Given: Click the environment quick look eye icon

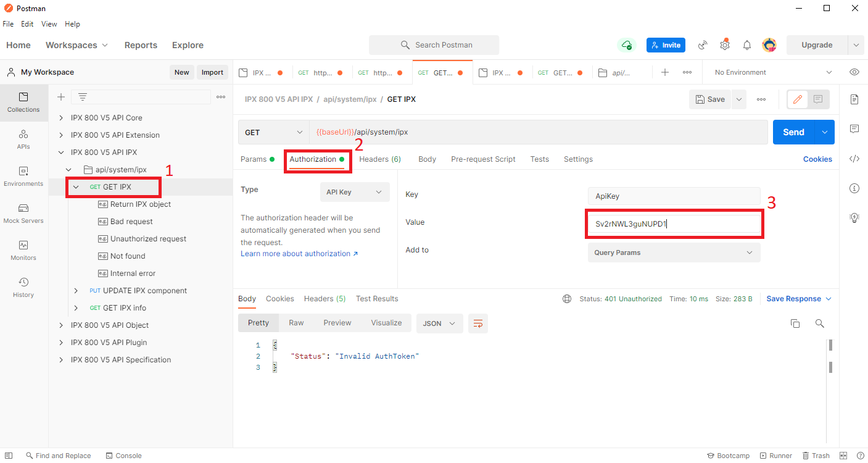Looking at the screenshot, I should tap(854, 72).
